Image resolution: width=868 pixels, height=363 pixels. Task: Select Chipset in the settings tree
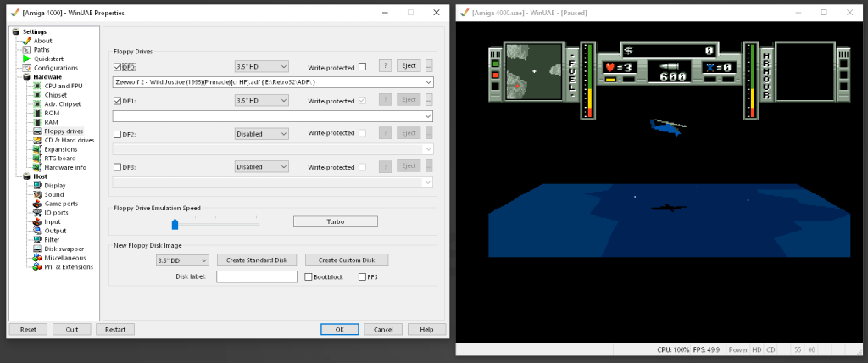click(x=55, y=95)
